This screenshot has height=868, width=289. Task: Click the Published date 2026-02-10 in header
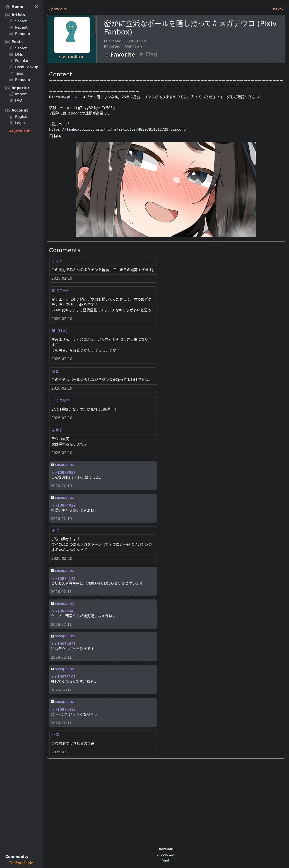point(135,41)
